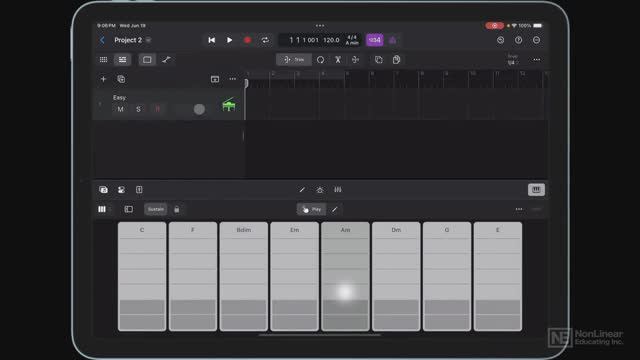Toggle the play surface side panel icon
This screenshot has width=640, height=360.
pos(129,209)
